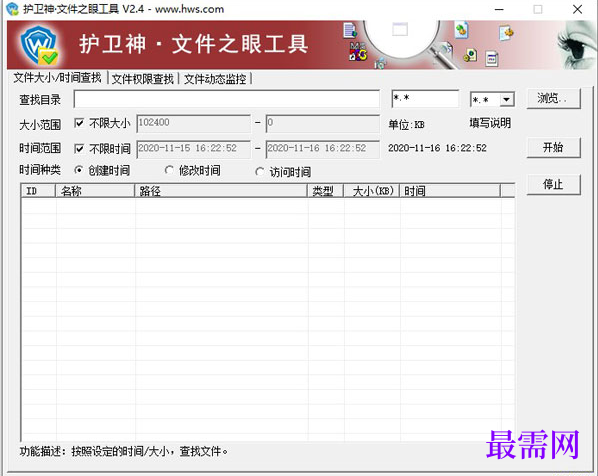Sort by the 时间 column header

[x=450, y=191]
